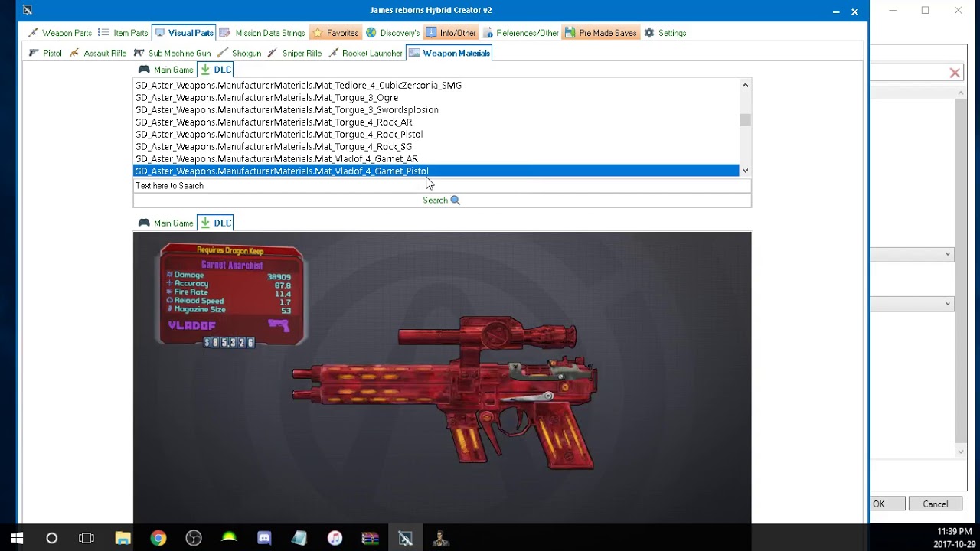This screenshot has height=551, width=980.
Task: Open the Item Parts tab
Action: pos(122,33)
